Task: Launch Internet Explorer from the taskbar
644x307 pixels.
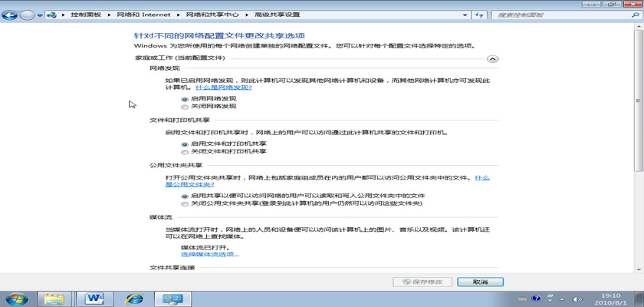Action: tap(135, 298)
